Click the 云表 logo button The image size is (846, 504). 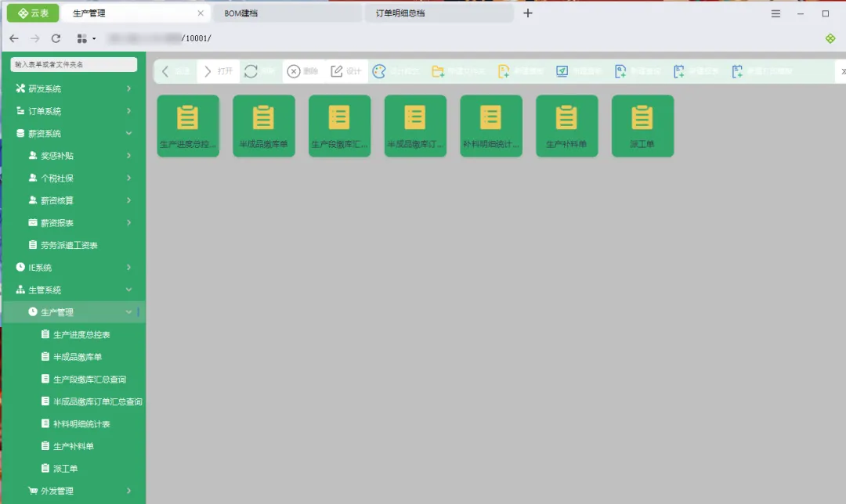pos(32,13)
